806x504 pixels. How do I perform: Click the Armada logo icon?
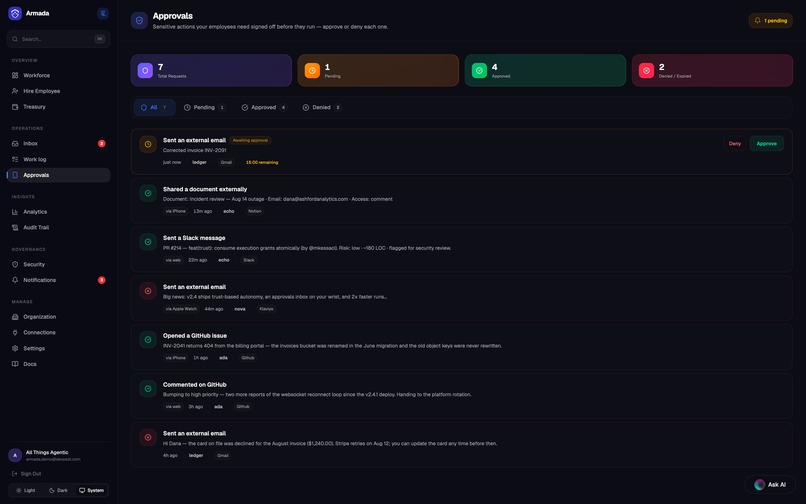[x=15, y=13]
